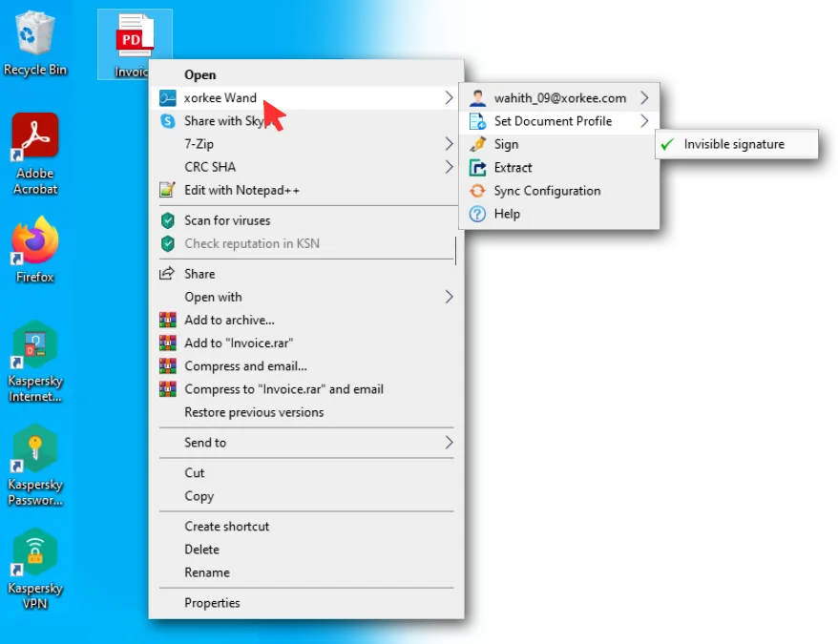Viewport: 838px width, 644px height.
Task: Click the Set Document Profile icon
Action: point(478,121)
